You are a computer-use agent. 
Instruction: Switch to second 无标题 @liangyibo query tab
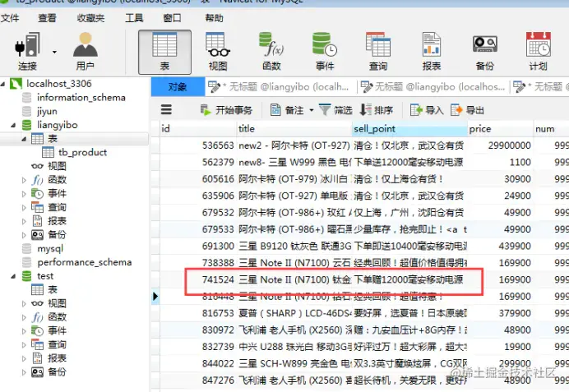pyautogui.click(x=434, y=87)
